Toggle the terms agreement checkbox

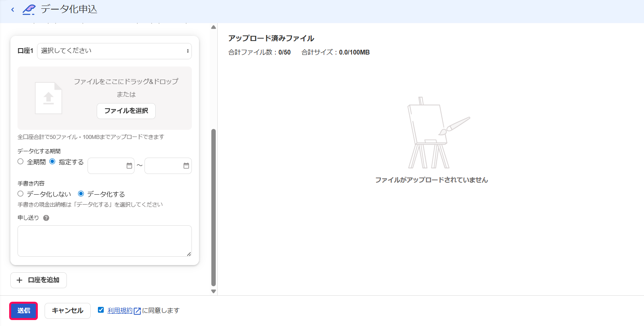(x=101, y=310)
